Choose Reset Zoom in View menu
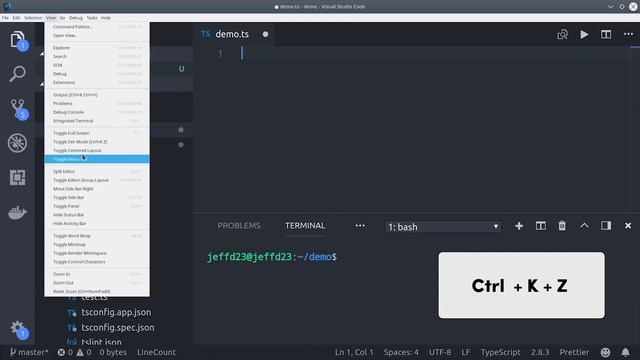 97,291
